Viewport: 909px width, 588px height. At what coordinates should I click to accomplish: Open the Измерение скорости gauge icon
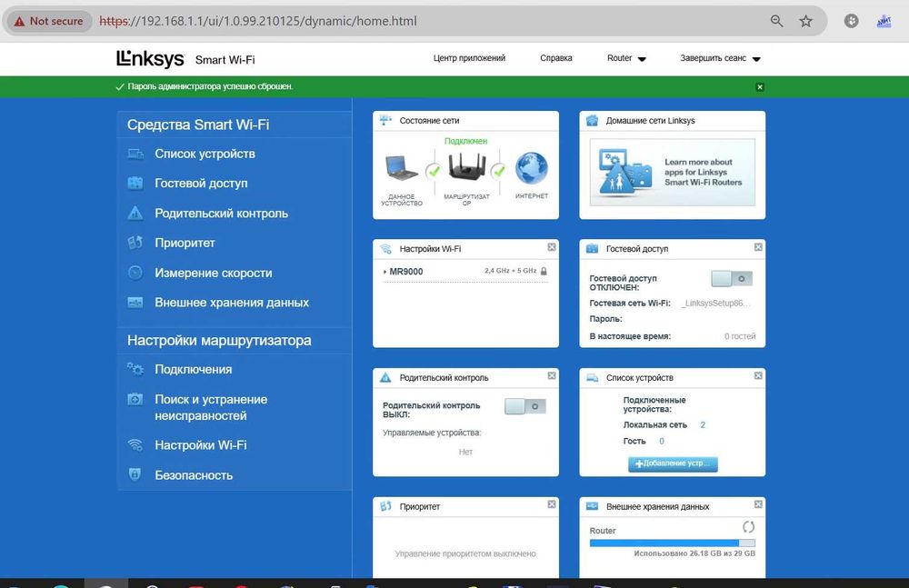(135, 273)
